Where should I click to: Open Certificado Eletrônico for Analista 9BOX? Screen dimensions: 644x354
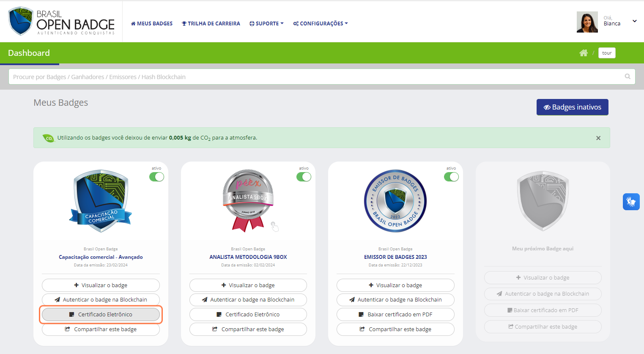(x=248, y=314)
